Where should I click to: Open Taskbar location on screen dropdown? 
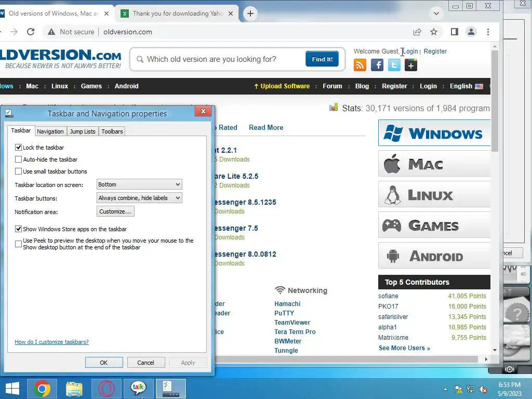point(139,184)
